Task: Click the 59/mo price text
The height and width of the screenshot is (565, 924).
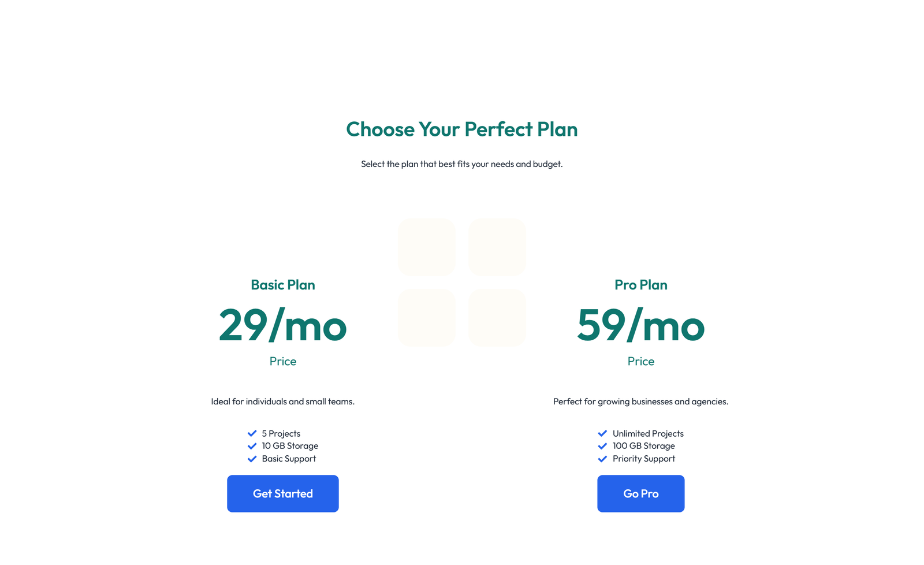Action: click(641, 326)
